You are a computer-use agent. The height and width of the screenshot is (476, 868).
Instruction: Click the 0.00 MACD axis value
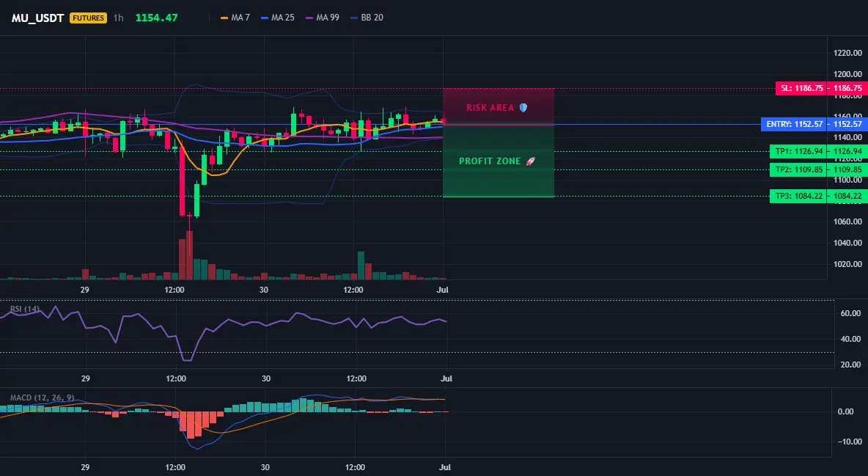(845, 411)
